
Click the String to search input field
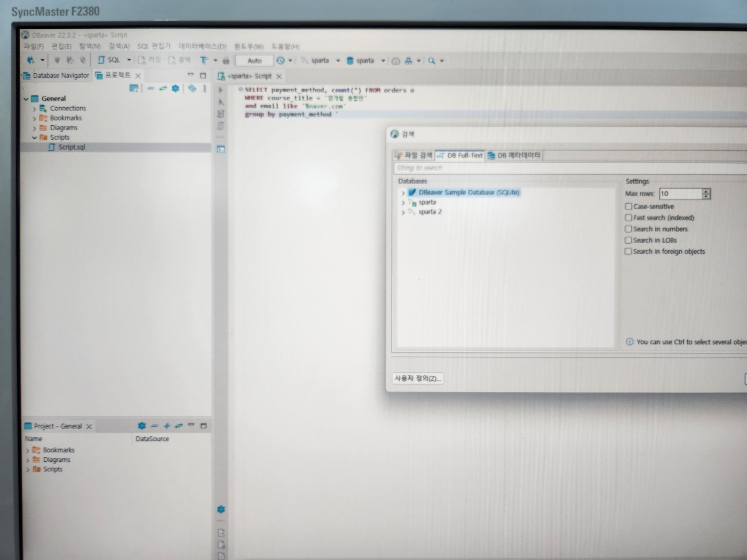pos(570,168)
